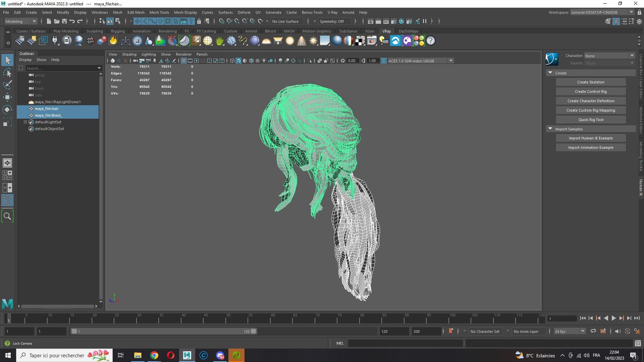
Task: Open the Mesh Tools menu
Action: pyautogui.click(x=159, y=12)
